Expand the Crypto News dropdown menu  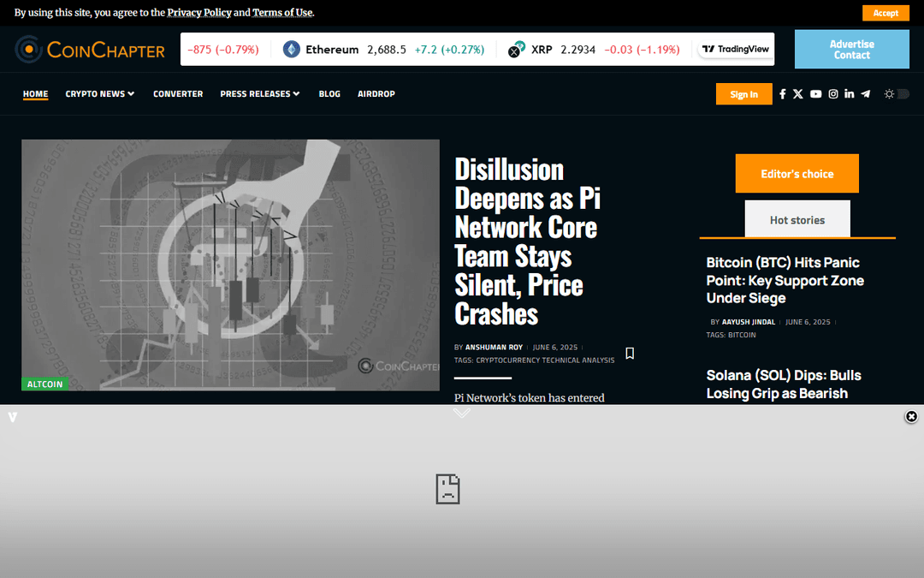[x=99, y=94]
